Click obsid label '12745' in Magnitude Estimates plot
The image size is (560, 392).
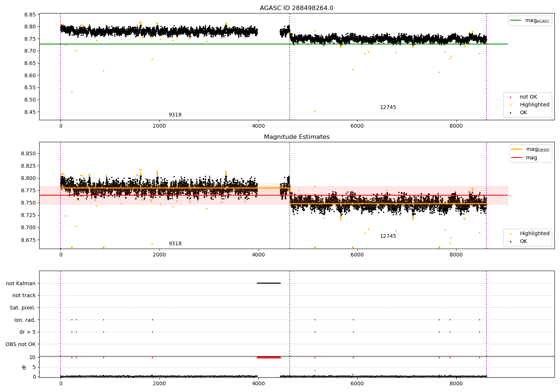(388, 236)
